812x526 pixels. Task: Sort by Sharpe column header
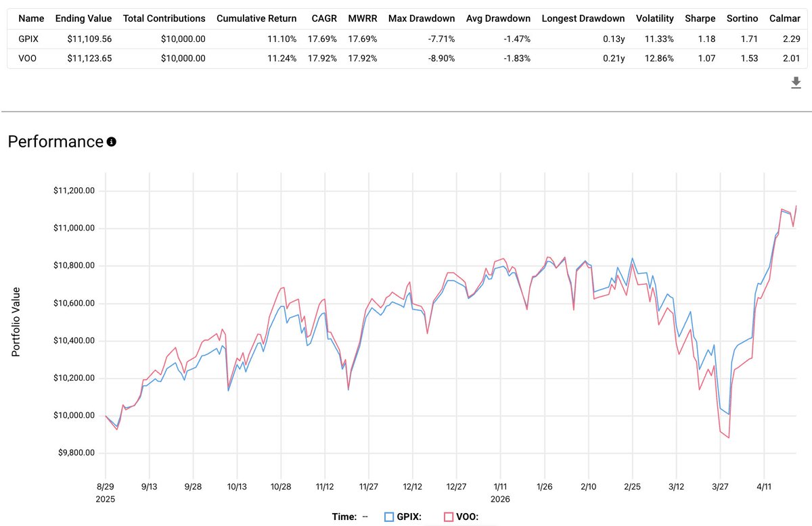(x=700, y=18)
